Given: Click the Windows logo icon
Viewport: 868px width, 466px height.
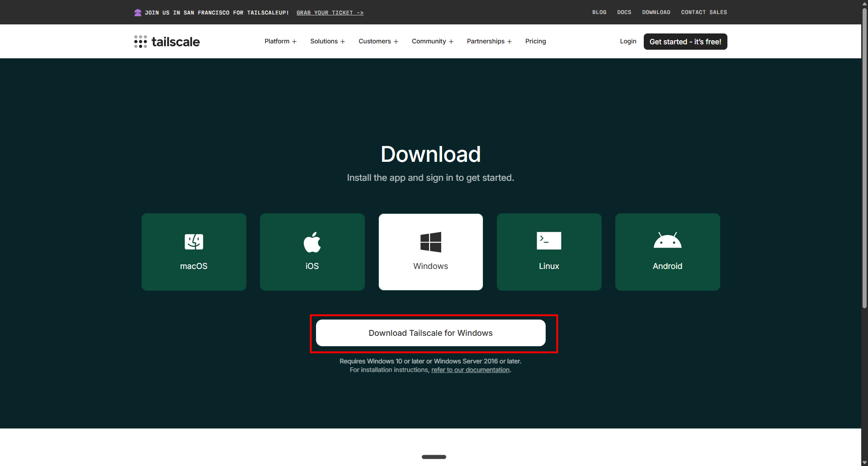Looking at the screenshot, I should pos(431,242).
